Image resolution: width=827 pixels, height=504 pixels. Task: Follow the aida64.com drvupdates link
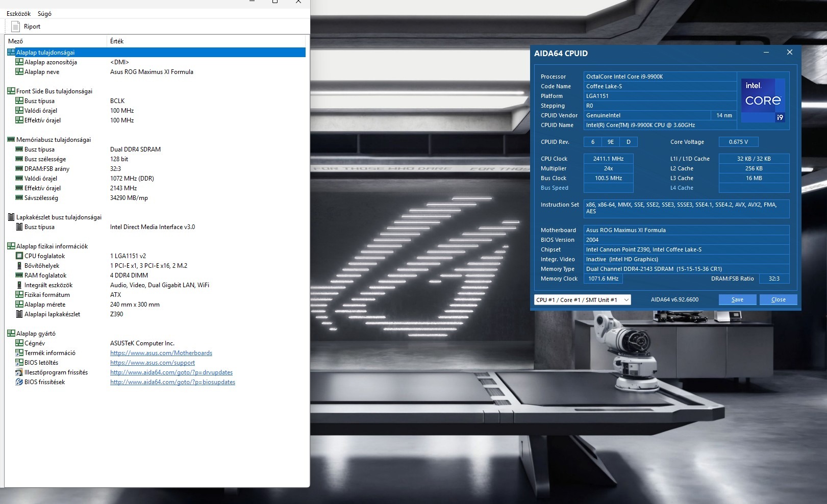171,372
